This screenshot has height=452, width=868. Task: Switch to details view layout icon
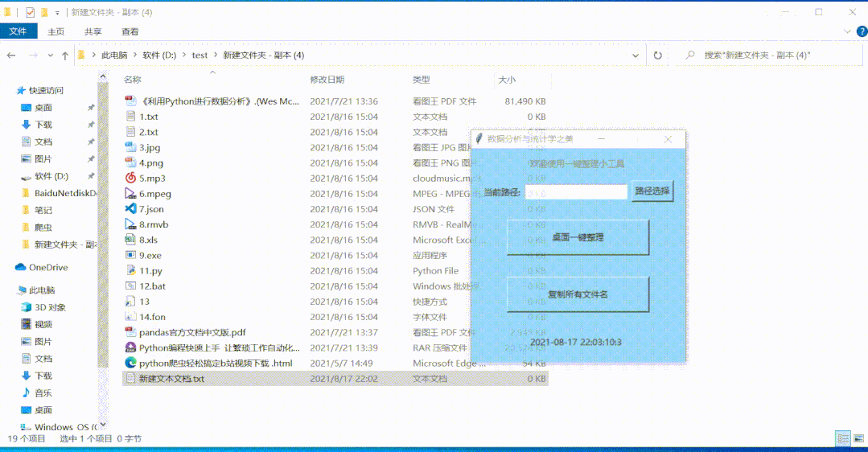[843, 438]
